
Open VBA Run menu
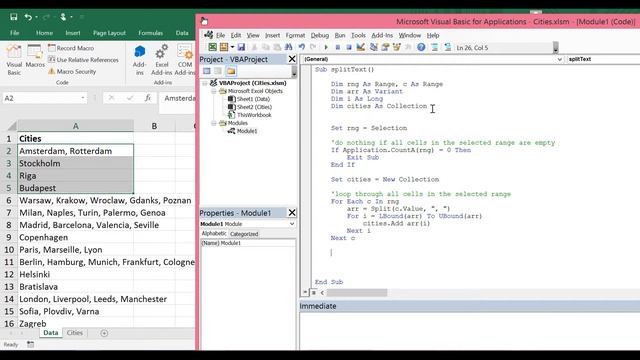pyautogui.click(x=340, y=36)
